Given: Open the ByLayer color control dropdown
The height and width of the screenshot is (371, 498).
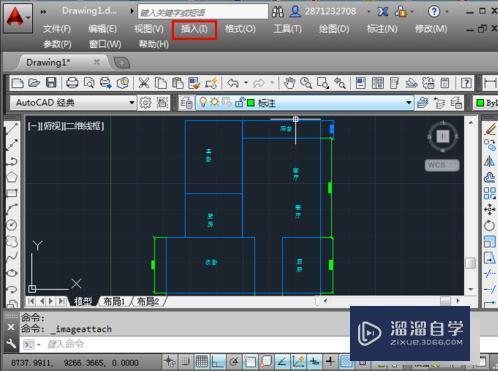Looking at the screenshot, I should pos(487,103).
